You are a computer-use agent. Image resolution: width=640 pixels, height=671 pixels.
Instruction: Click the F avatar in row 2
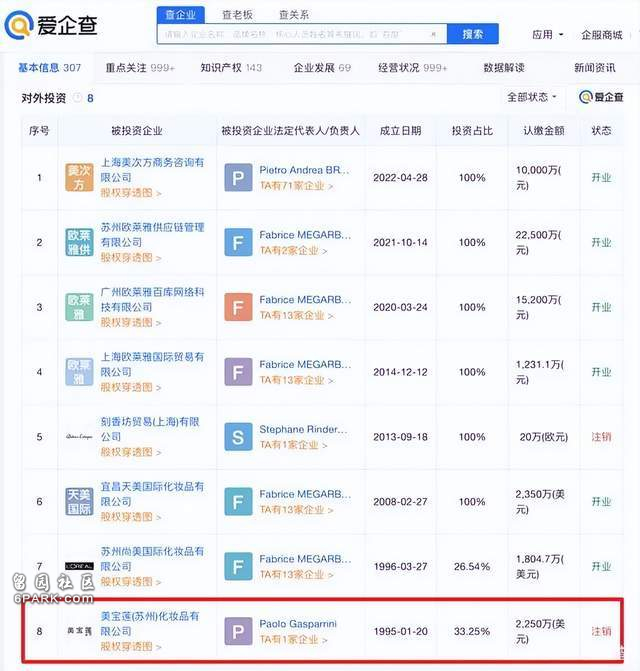(x=238, y=242)
